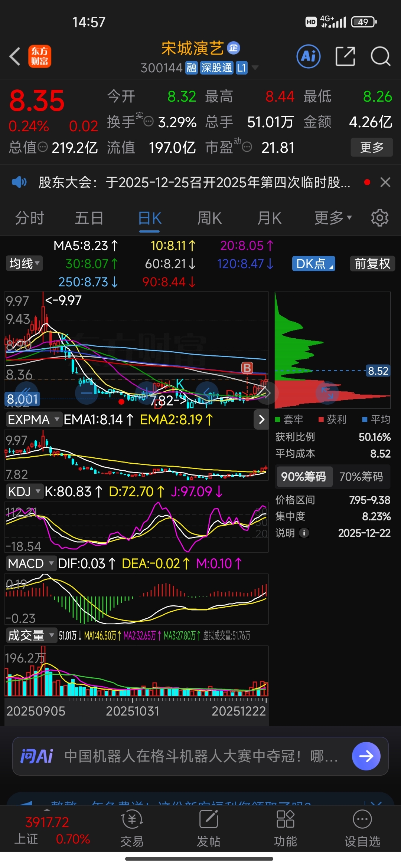This screenshot has width=401, height=868.
Task: Tap the announcement speaker icon
Action: coord(19,182)
